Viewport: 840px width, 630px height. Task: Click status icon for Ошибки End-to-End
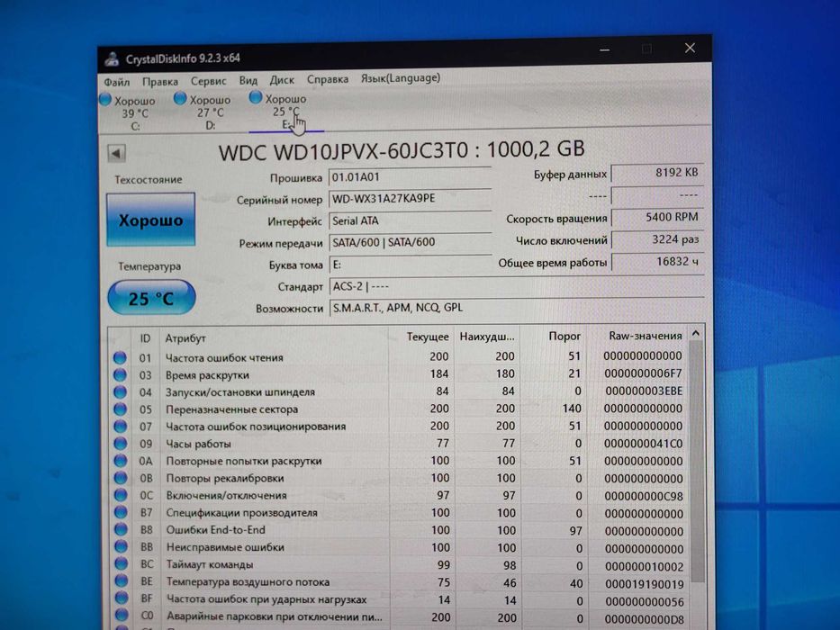(121, 529)
